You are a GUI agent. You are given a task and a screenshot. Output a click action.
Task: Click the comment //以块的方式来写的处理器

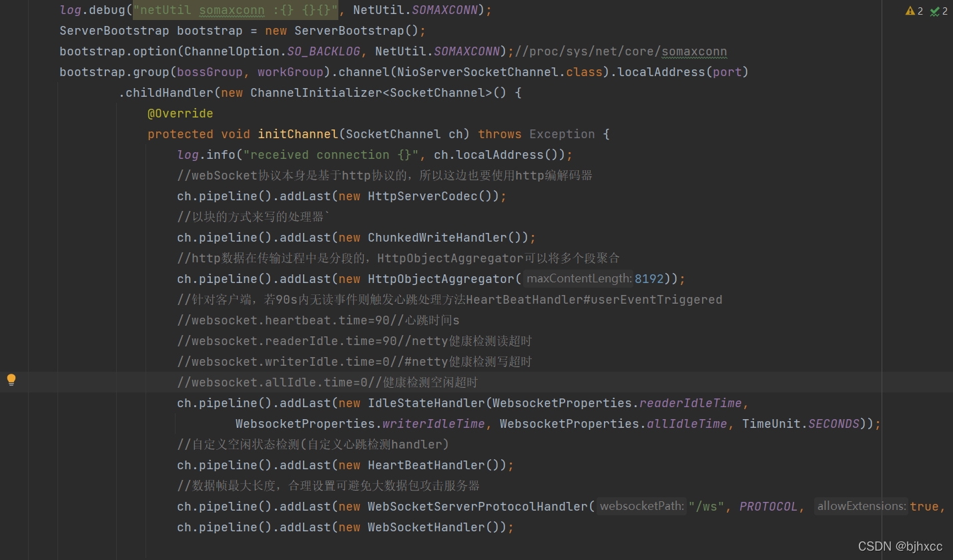coord(254,217)
